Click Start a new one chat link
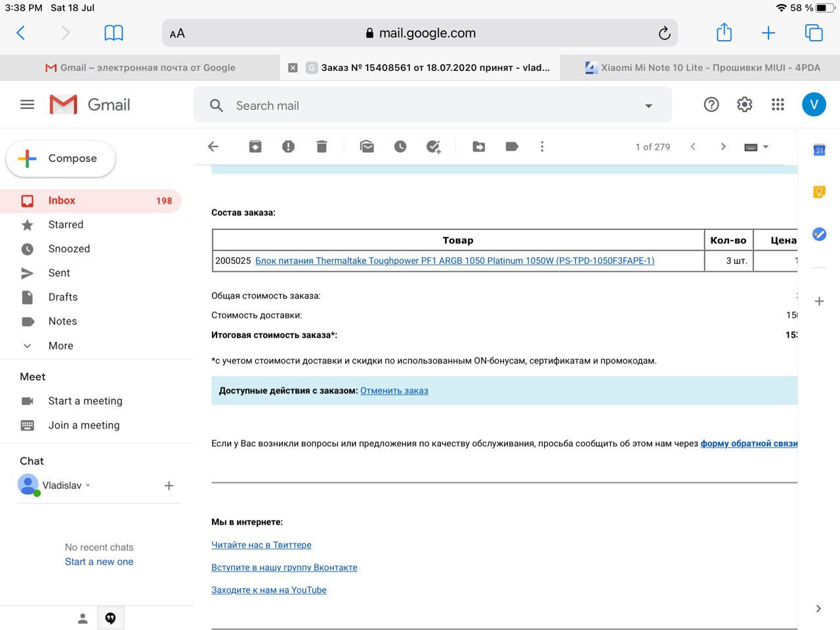 click(99, 562)
